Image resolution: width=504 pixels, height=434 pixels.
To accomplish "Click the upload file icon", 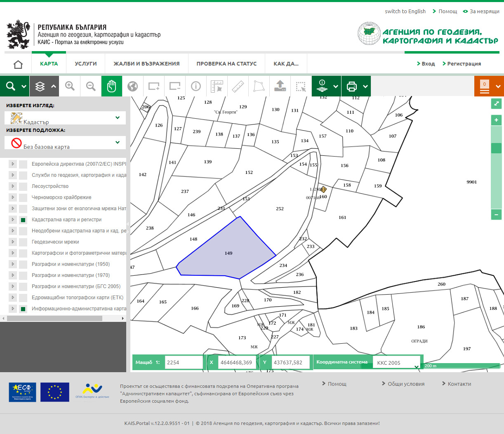I will [x=280, y=86].
